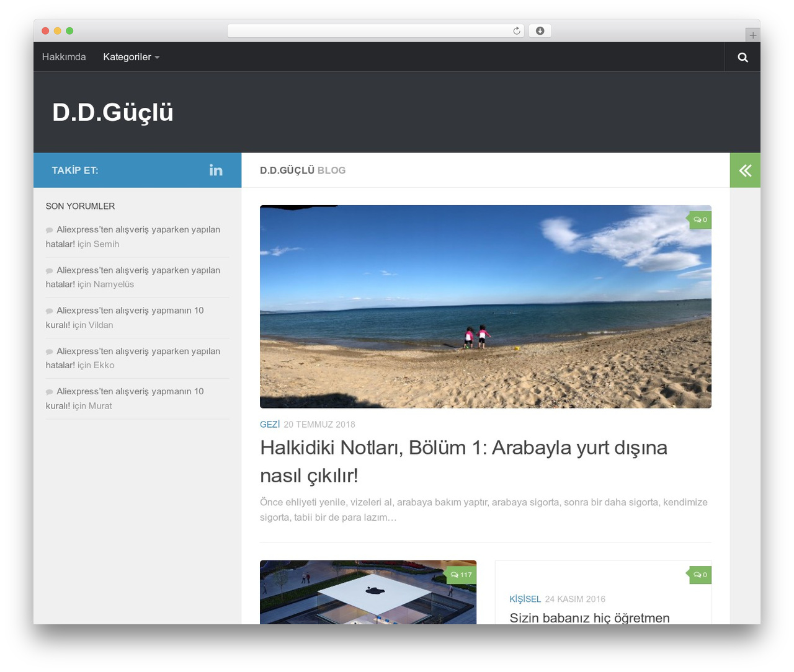The image size is (794, 672).
Task: Click the browser reload icon
Action: click(x=516, y=31)
